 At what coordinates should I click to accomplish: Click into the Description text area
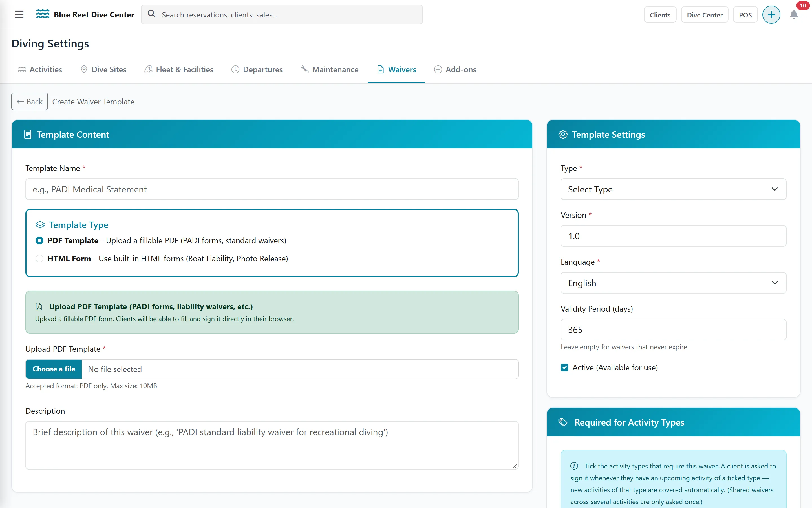[x=272, y=445]
